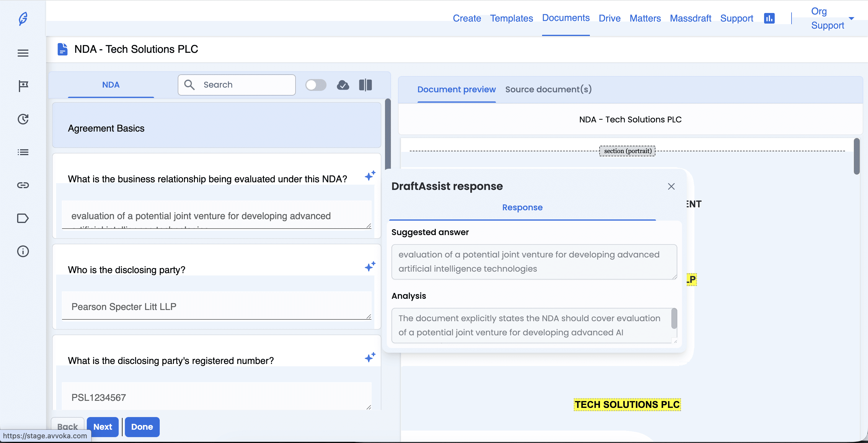Close the DraftAssist response panel

pos(671,186)
